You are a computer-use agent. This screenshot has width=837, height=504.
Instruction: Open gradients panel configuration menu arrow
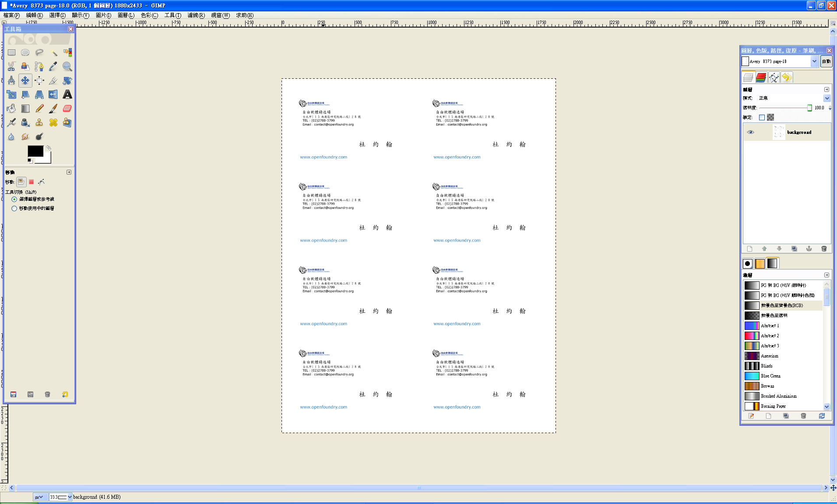[x=826, y=275]
